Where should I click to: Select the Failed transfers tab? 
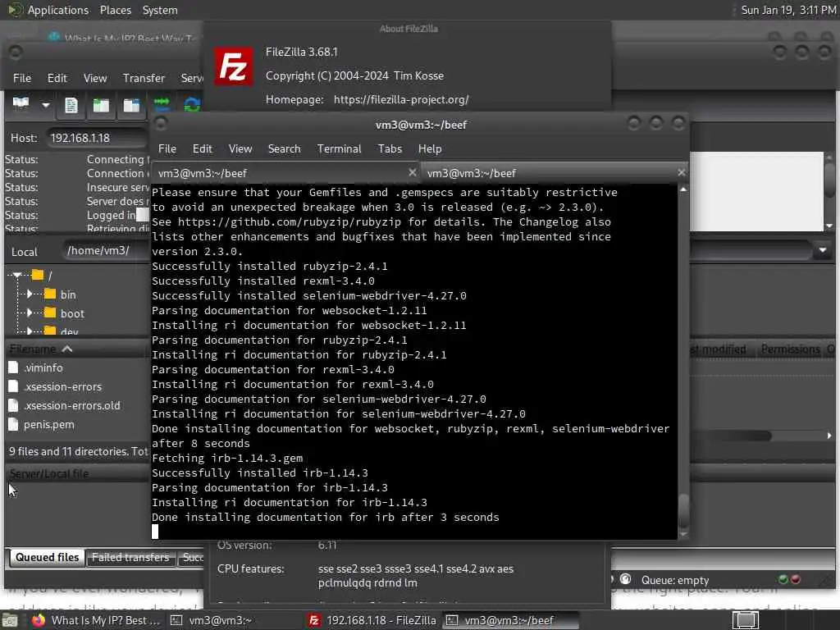pos(130,557)
